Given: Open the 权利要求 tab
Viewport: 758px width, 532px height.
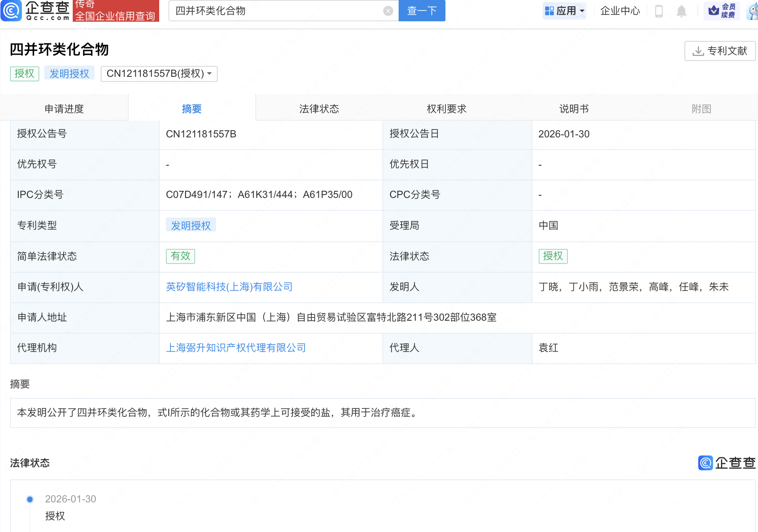Looking at the screenshot, I should 446,109.
